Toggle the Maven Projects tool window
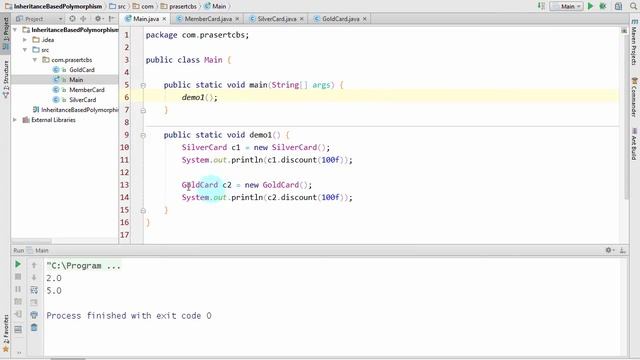The image size is (640, 360). pos(634,42)
